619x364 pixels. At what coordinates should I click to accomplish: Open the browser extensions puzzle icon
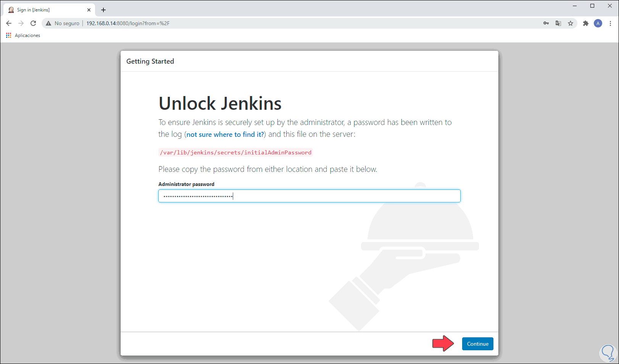(586, 23)
